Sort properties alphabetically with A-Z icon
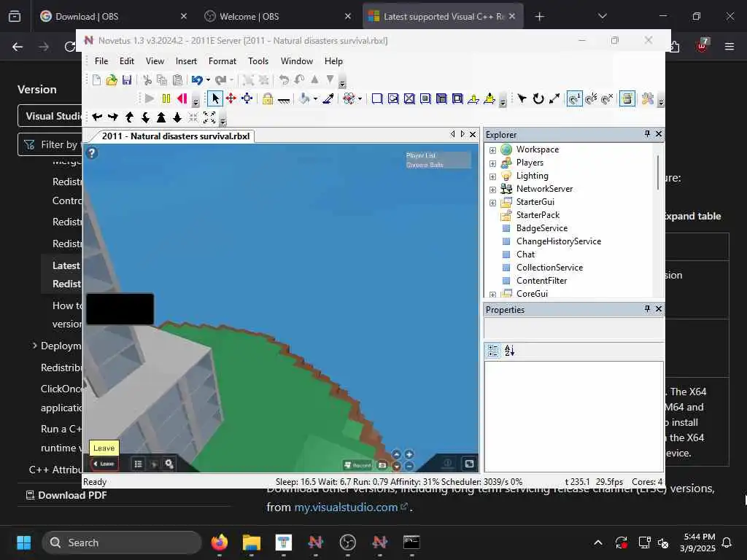Image resolution: width=747 pixels, height=560 pixels. (510, 351)
